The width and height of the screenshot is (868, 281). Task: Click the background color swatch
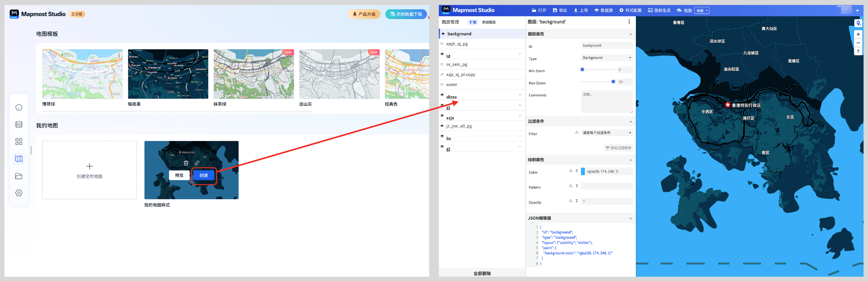tap(583, 171)
